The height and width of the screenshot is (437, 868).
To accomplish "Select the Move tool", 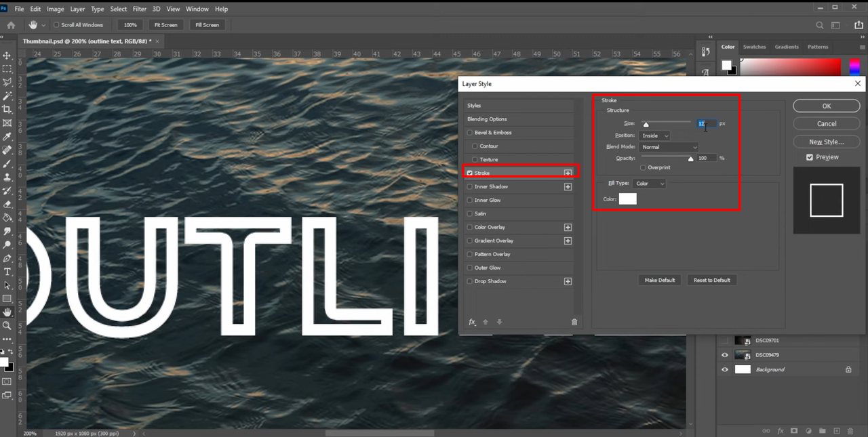I will [x=7, y=56].
